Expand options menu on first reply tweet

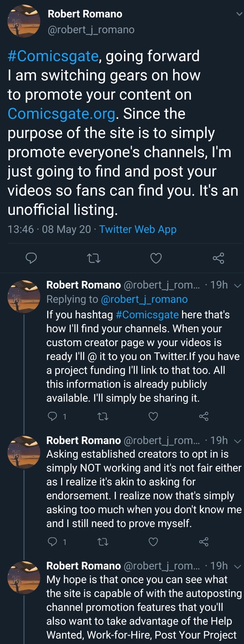pyautogui.click(x=238, y=285)
